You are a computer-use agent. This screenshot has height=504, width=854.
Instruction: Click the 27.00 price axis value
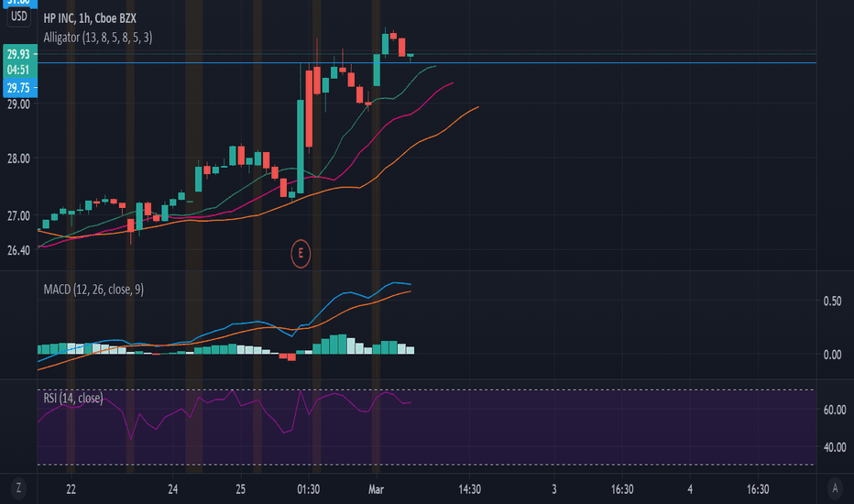pos(18,215)
